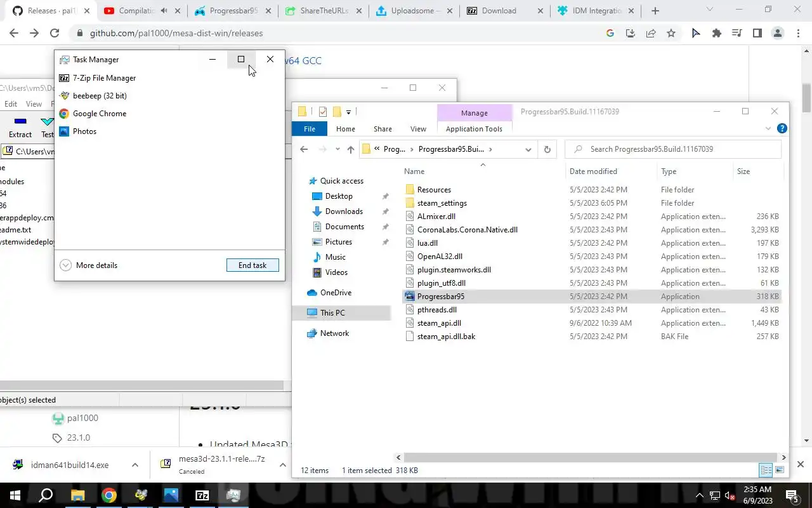Open 7-Zip from the taskbar
The width and height of the screenshot is (812, 508).
tap(202, 495)
